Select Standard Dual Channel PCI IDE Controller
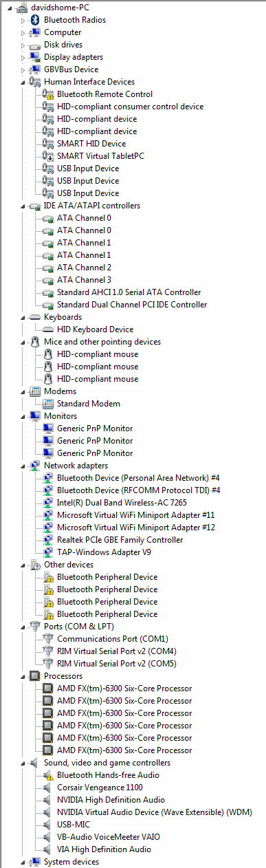The width and height of the screenshot is (266, 868). (132, 305)
